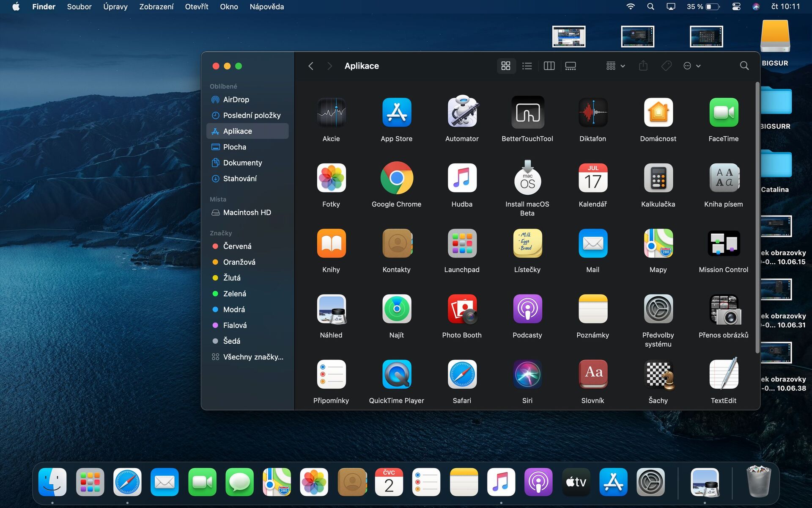Open the Nápověda menu
The height and width of the screenshot is (508, 812).
pyautogui.click(x=266, y=6)
